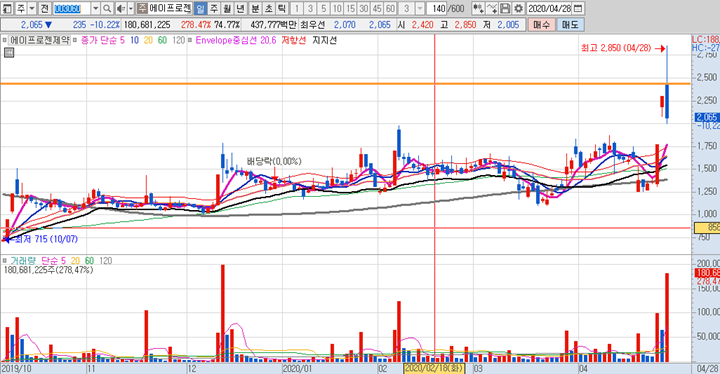This screenshot has width=720, height=374.
Task: Select 일 daily chart period
Action: 201,8
